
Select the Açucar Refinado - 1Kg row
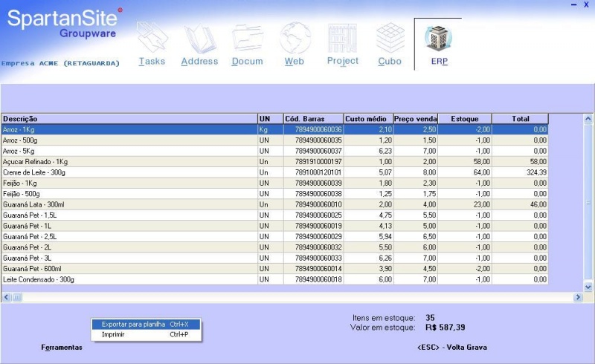274,161
